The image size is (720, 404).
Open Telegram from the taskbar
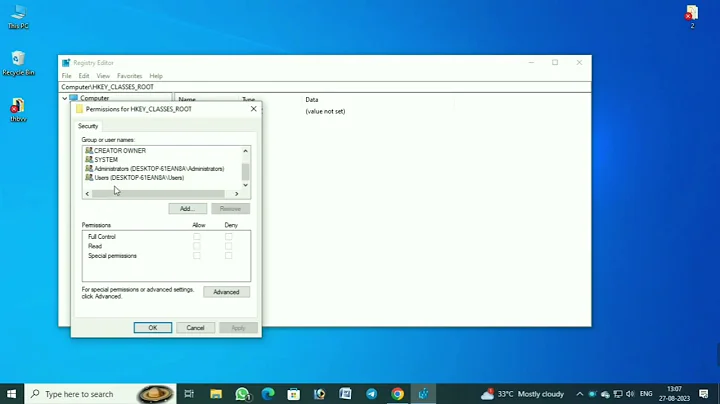371,394
